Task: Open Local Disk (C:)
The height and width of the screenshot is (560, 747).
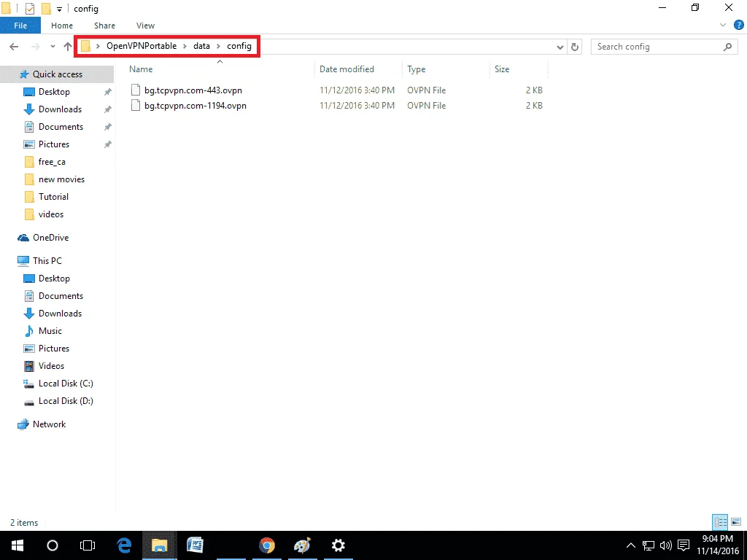Action: (66, 384)
